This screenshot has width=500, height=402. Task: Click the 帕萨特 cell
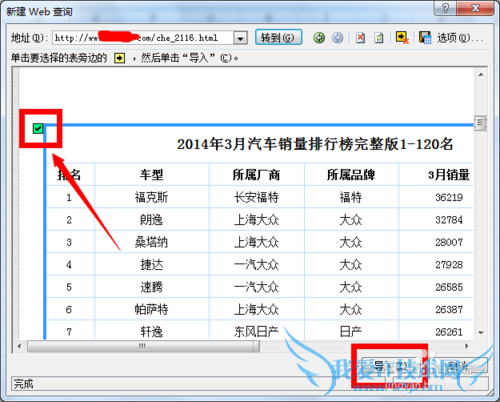click(152, 309)
